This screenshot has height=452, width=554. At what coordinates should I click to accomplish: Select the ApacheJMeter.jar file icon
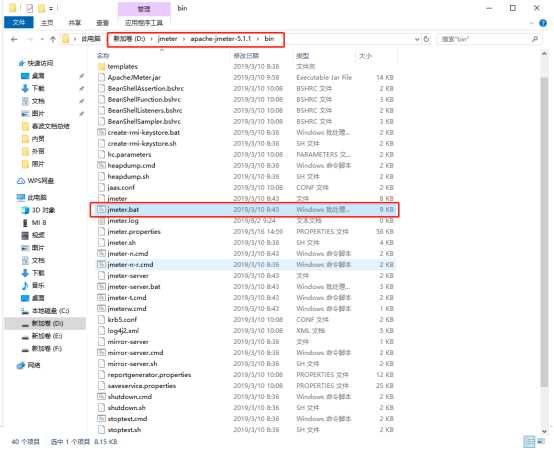101,77
